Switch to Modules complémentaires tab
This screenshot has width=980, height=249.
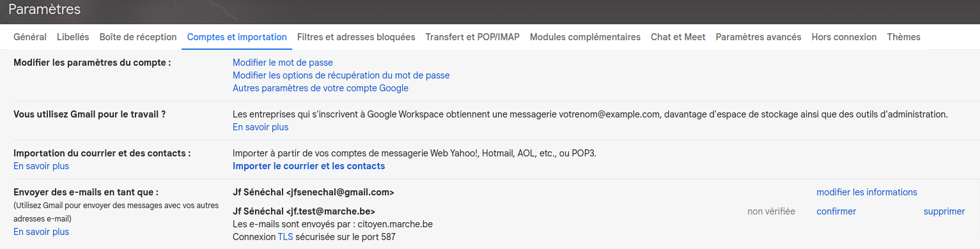click(585, 37)
